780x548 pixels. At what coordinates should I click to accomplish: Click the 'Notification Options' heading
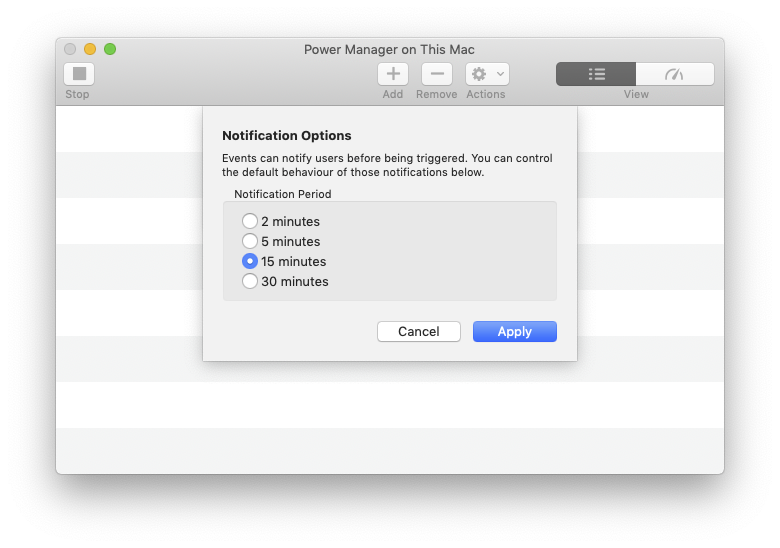(287, 136)
